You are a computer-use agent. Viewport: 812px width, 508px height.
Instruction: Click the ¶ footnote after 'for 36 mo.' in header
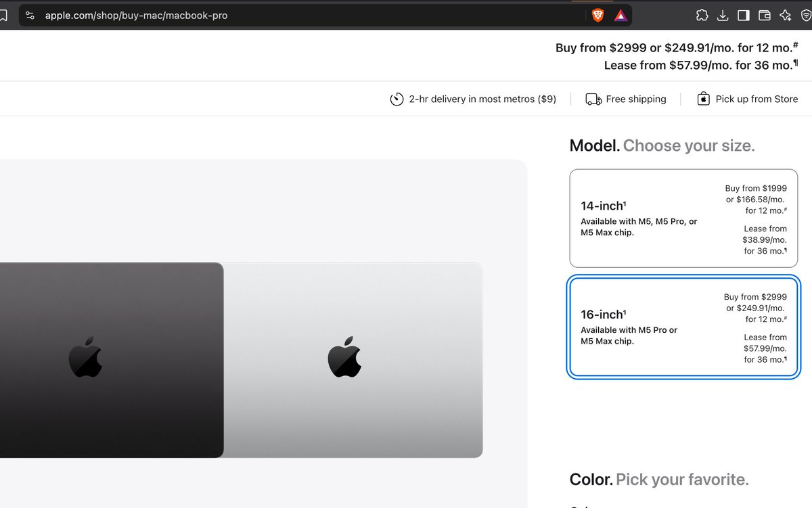(796, 62)
